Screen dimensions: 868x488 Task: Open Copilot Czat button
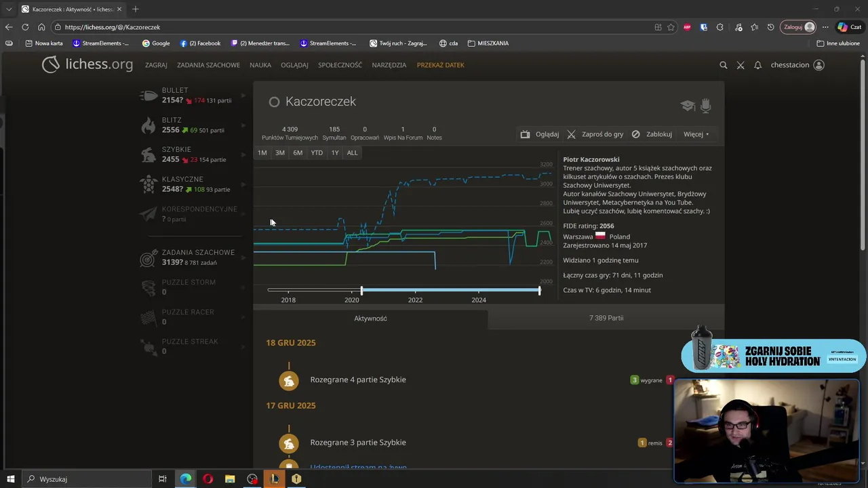pos(850,27)
